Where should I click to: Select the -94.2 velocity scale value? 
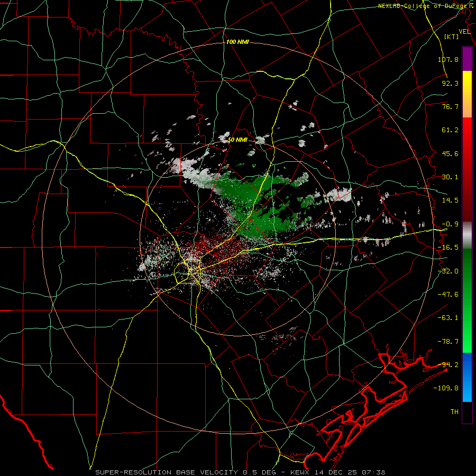coord(448,364)
